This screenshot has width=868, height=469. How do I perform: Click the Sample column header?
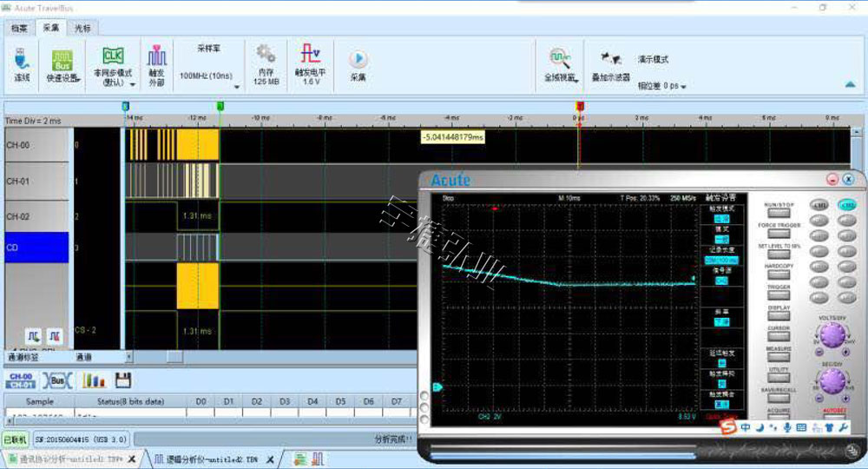(x=40, y=401)
